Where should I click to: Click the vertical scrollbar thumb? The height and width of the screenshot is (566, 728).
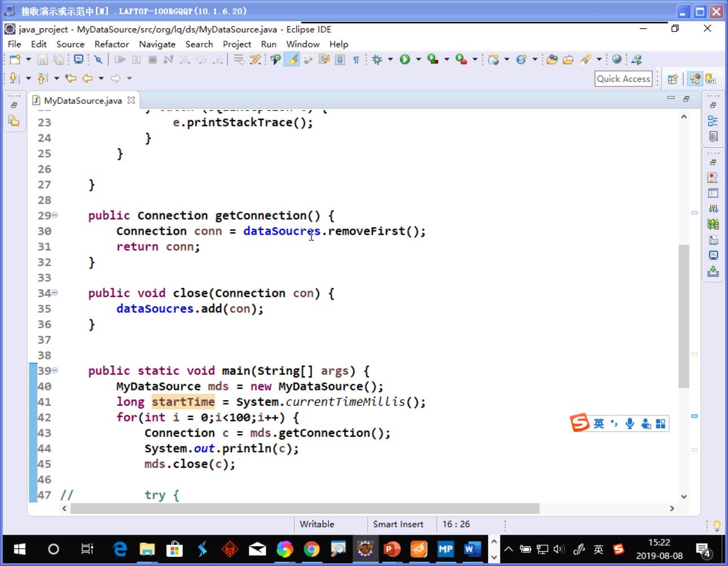pyautogui.click(x=683, y=316)
